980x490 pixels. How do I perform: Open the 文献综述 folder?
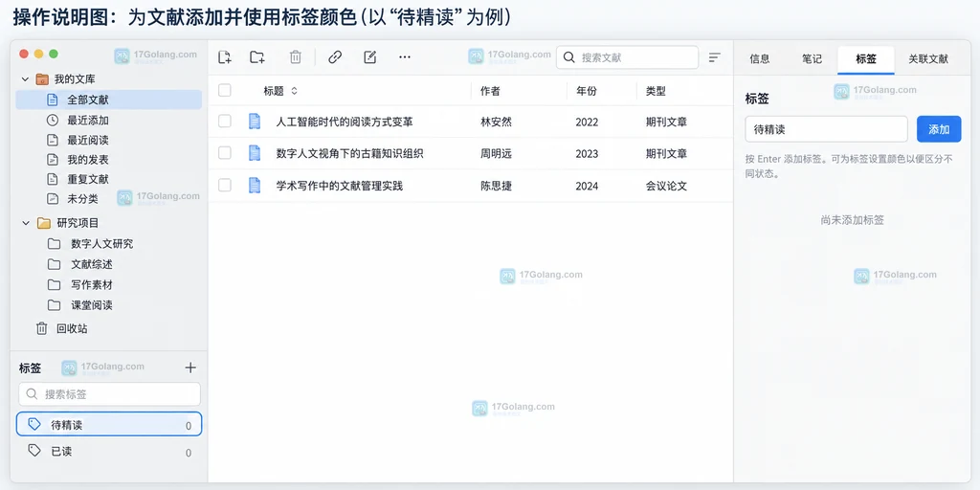92,264
